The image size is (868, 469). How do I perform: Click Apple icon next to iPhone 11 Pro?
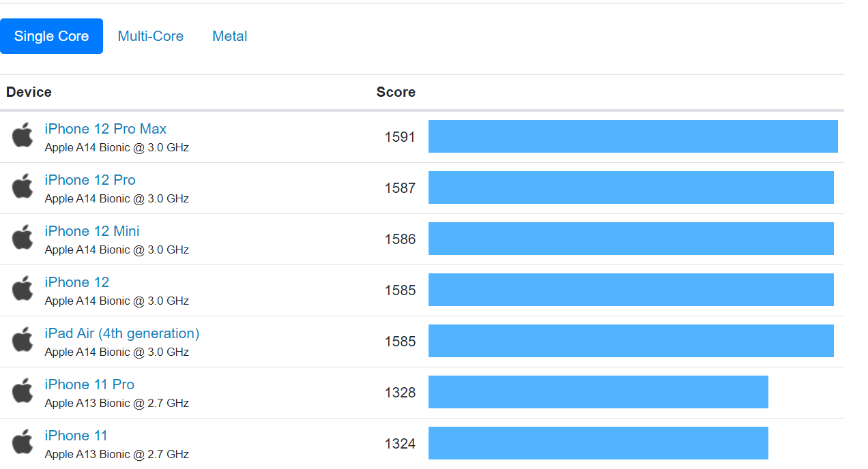point(23,391)
